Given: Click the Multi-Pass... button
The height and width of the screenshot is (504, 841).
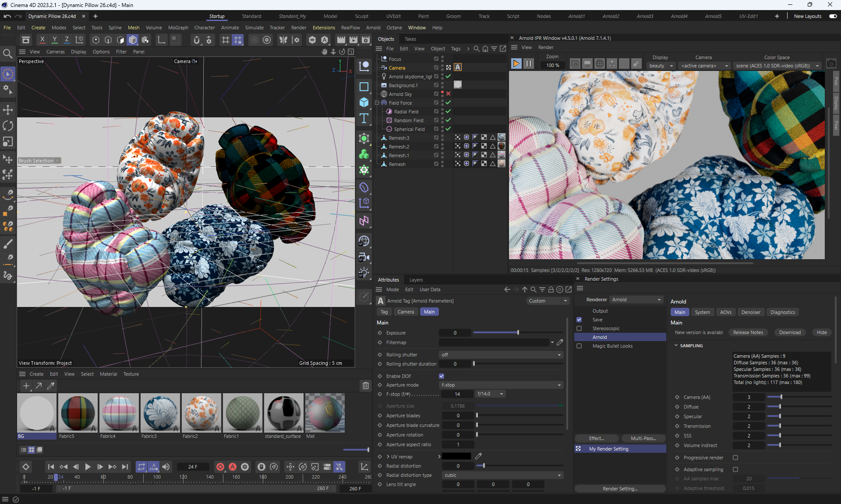Looking at the screenshot, I should pyautogui.click(x=643, y=438).
